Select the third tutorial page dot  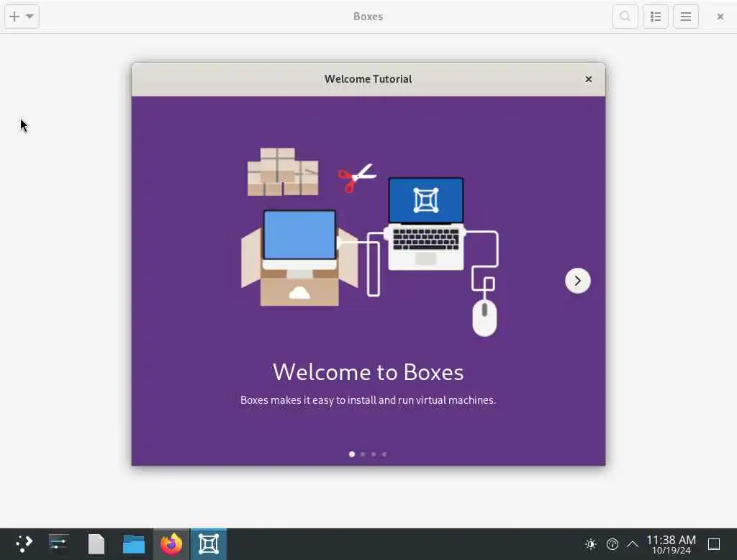coord(374,454)
